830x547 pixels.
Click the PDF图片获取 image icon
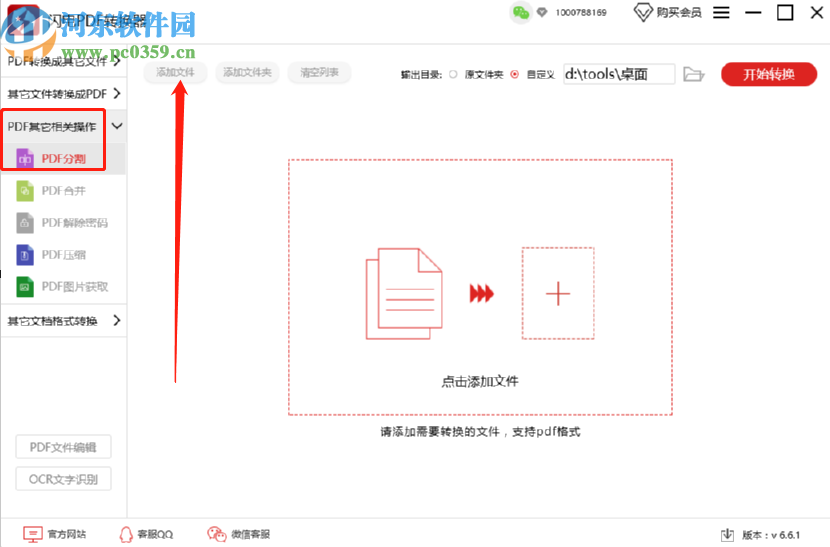25,286
